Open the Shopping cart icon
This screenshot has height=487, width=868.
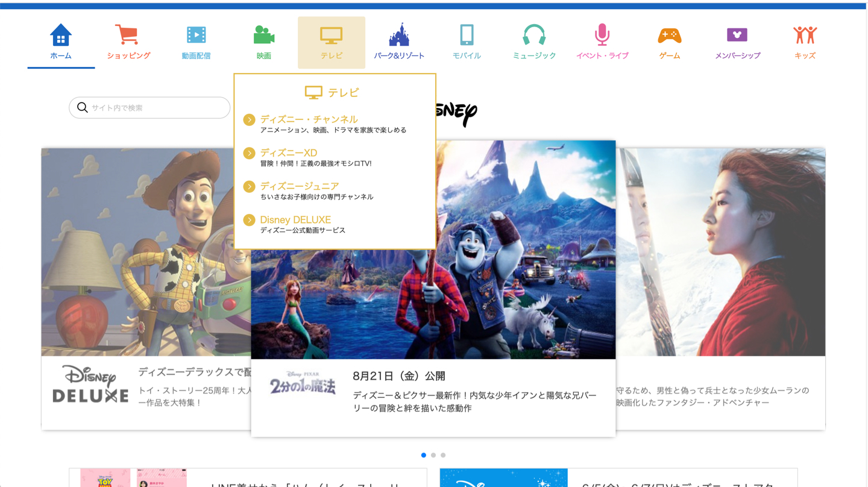pos(128,36)
